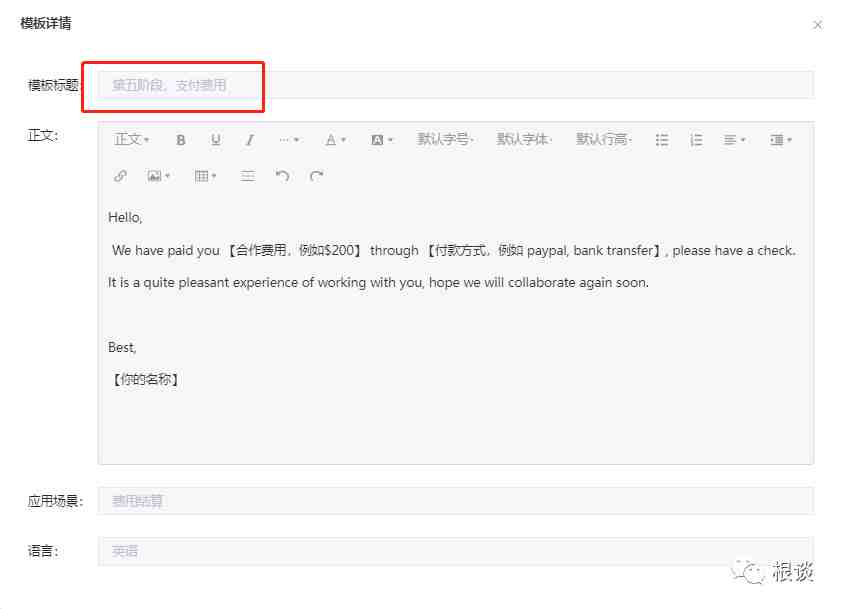Apply numbered ordered list
Screen dimensions: 841x609
(x=696, y=140)
